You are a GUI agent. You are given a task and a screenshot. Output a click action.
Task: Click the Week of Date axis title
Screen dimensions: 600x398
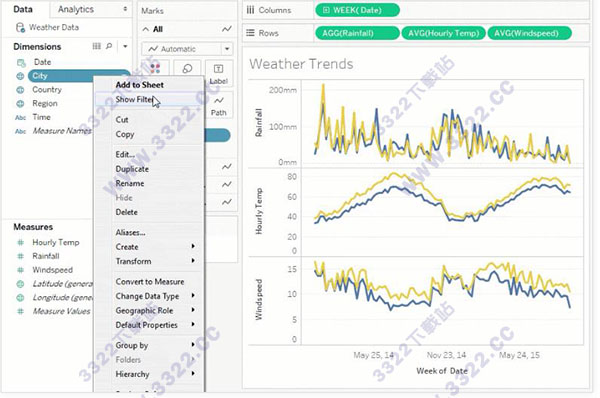pos(442,371)
